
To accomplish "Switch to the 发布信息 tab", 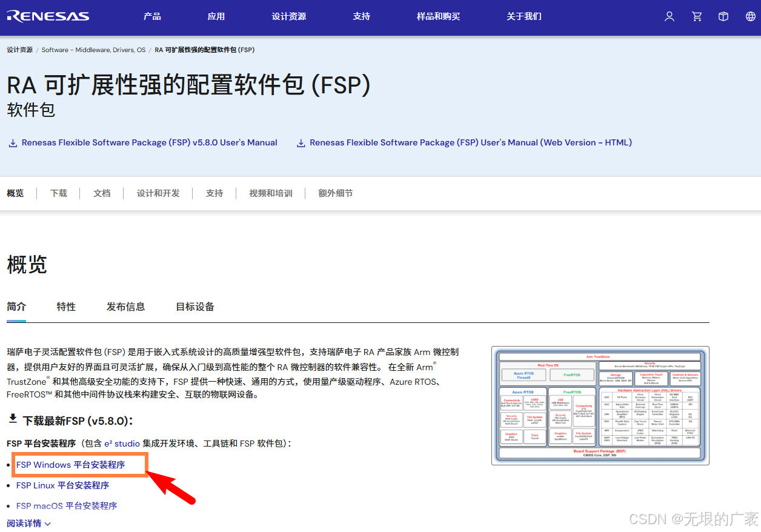I will [126, 307].
